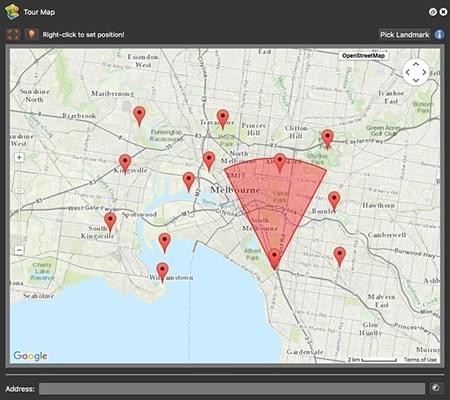The image size is (450, 400).
Task: Select the map pin at North Melbourne
Action: pyautogui.click(x=209, y=161)
